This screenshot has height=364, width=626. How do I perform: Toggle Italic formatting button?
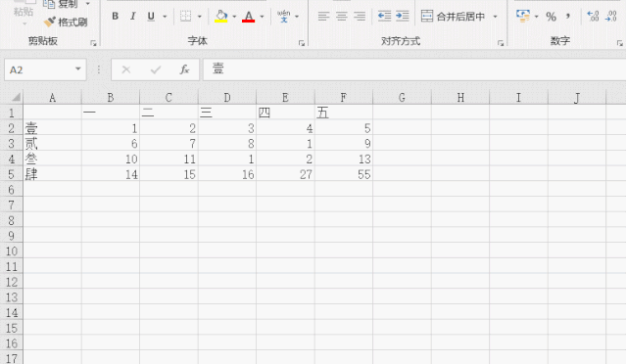[133, 17]
